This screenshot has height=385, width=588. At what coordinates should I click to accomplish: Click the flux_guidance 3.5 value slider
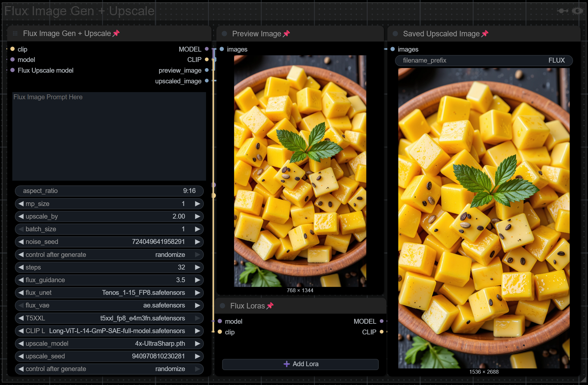point(109,280)
